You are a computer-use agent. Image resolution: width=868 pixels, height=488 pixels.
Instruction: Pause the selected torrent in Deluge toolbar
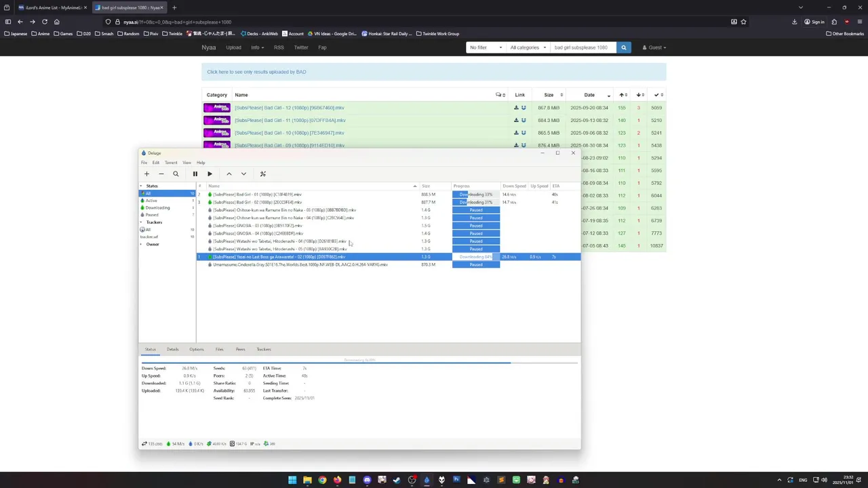click(x=195, y=174)
